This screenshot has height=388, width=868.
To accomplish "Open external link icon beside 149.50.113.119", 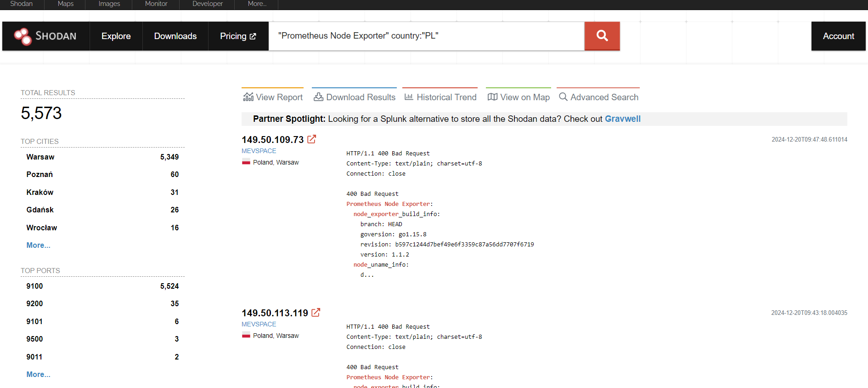I will pyautogui.click(x=316, y=313).
